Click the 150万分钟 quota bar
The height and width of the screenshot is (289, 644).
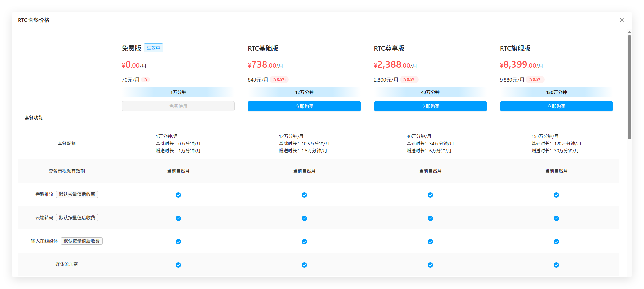point(556,92)
